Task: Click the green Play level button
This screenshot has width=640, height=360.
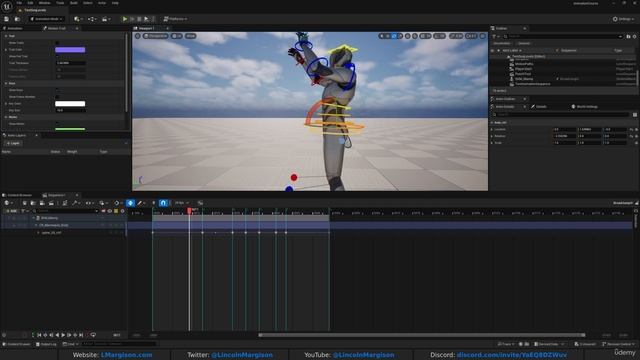Action: coord(125,19)
